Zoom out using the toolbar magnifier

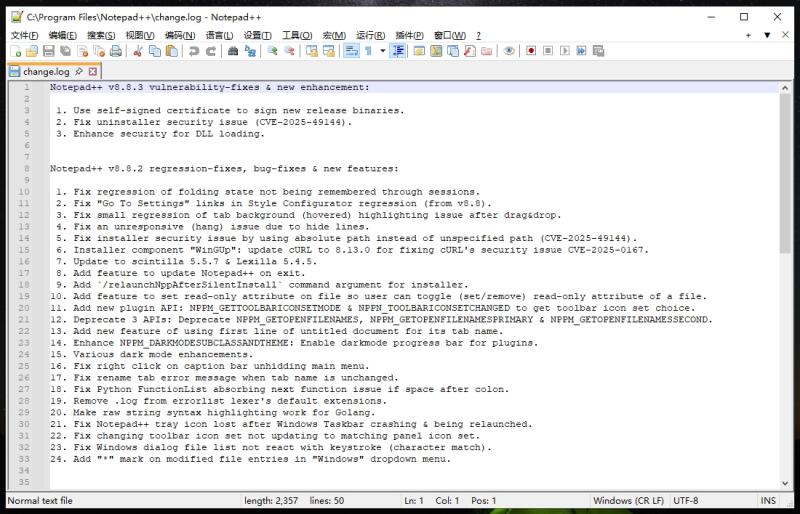pyautogui.click(x=289, y=51)
